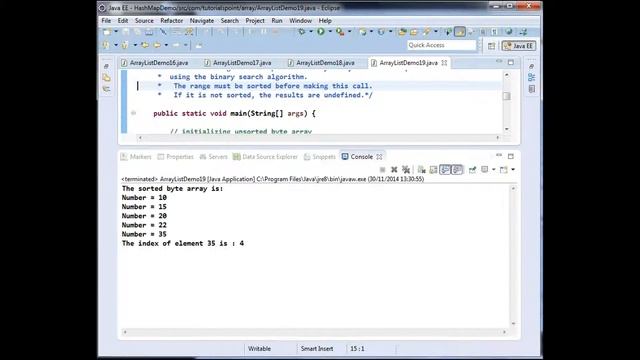Click the Clear Console icon

click(422, 169)
